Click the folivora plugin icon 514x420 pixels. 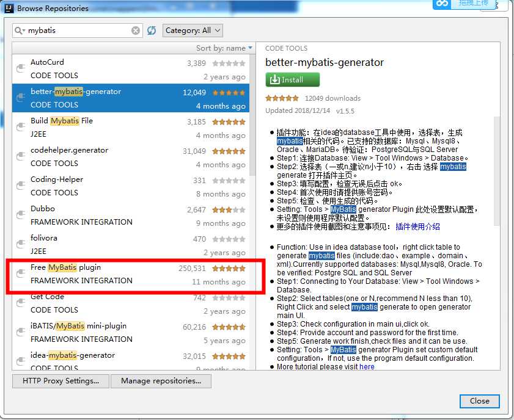pos(21,245)
